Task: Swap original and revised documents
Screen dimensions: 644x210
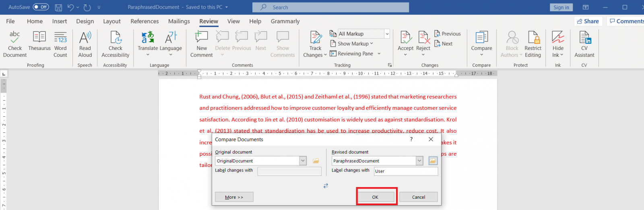Action: click(326, 185)
